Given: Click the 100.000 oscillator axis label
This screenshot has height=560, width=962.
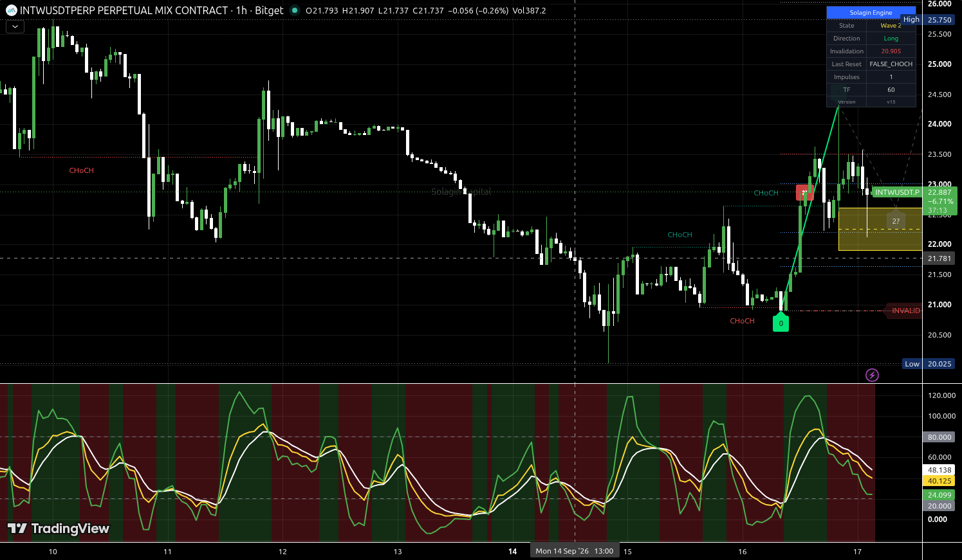Looking at the screenshot, I should [941, 416].
